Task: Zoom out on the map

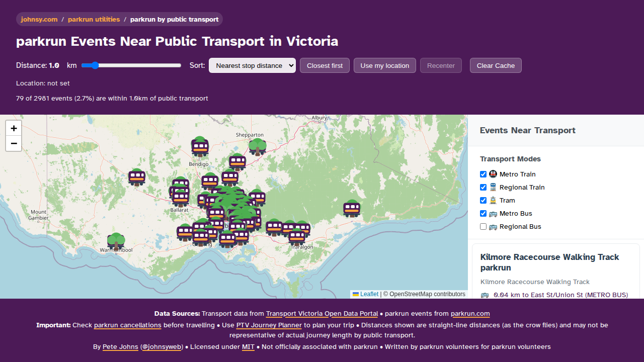Action: coord(14,143)
